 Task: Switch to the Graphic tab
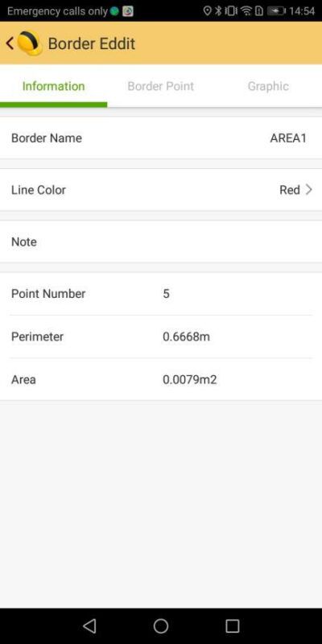pos(268,86)
